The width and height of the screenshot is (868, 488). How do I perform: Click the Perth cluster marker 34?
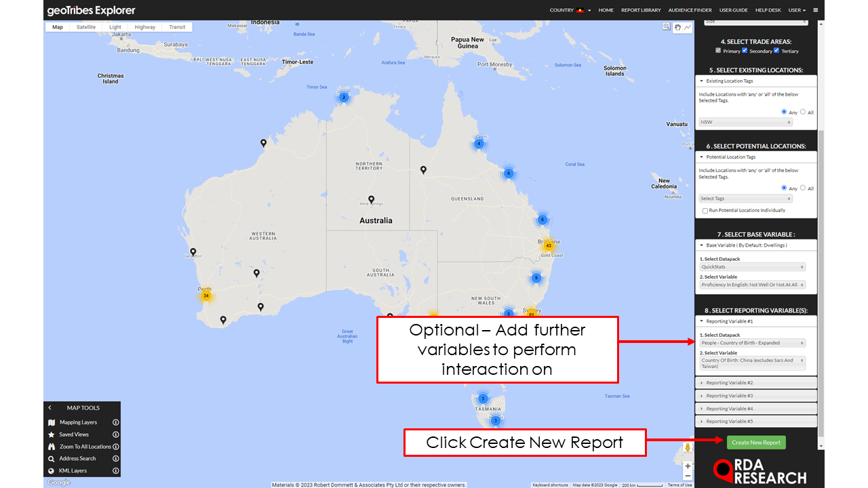(205, 296)
